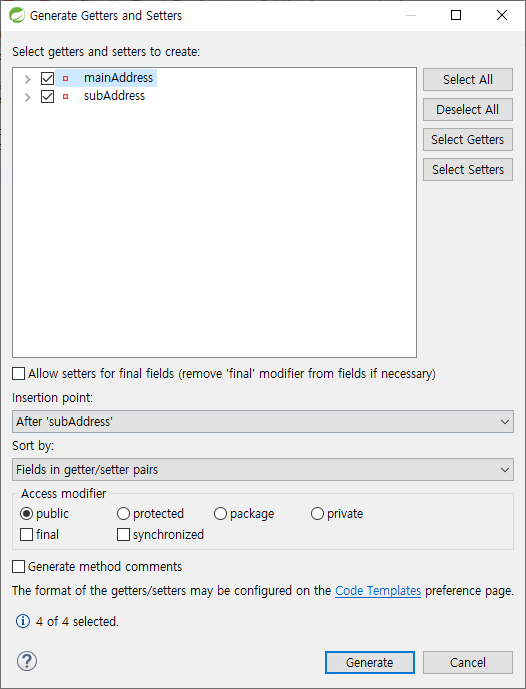Enable Generate method comments
The image size is (526, 689).
[18, 566]
